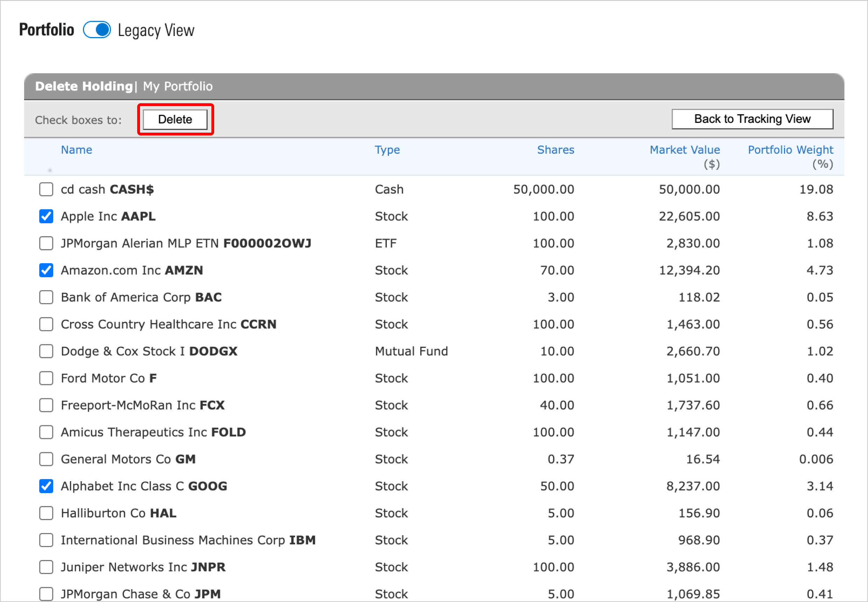Uncheck the Amazon.com Inc AMZN checkbox

click(46, 270)
